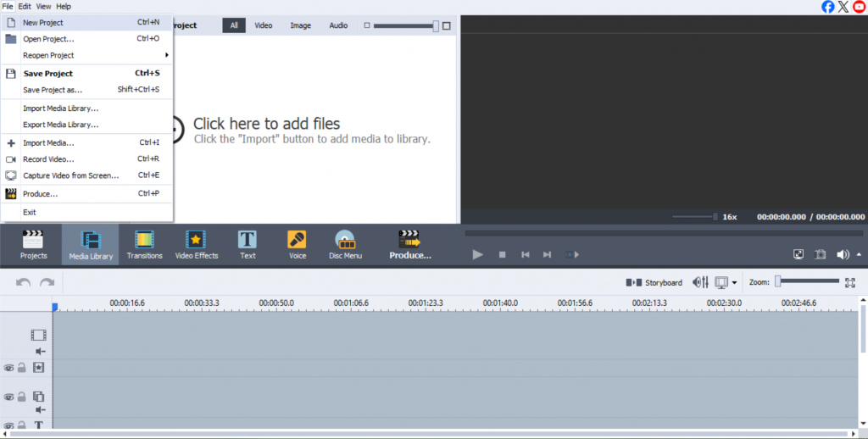
Task: Toggle lock on the overlay track
Action: (22, 397)
